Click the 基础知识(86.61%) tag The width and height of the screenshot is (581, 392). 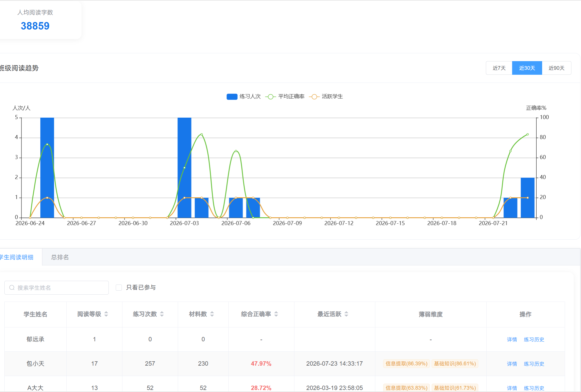[x=455, y=364]
